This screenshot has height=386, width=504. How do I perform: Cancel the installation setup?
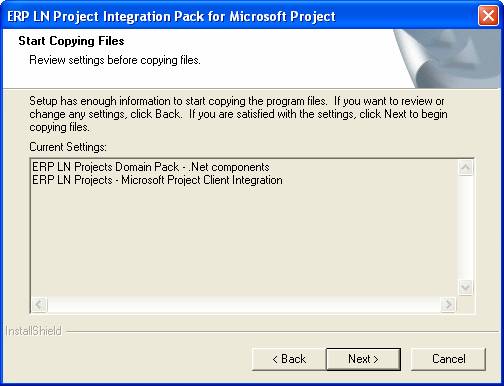click(448, 359)
